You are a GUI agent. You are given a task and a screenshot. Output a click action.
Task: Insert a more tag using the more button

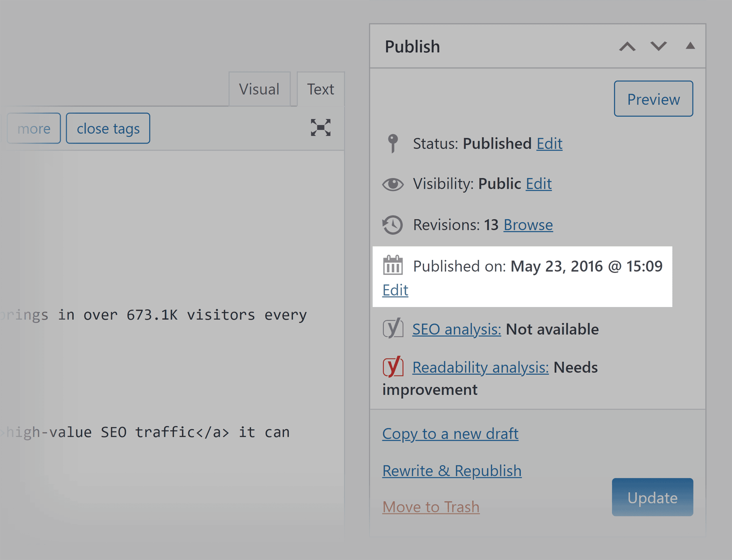33,128
